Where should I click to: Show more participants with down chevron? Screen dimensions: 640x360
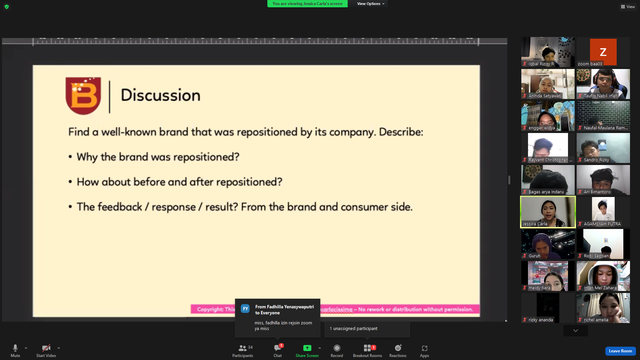[576, 331]
